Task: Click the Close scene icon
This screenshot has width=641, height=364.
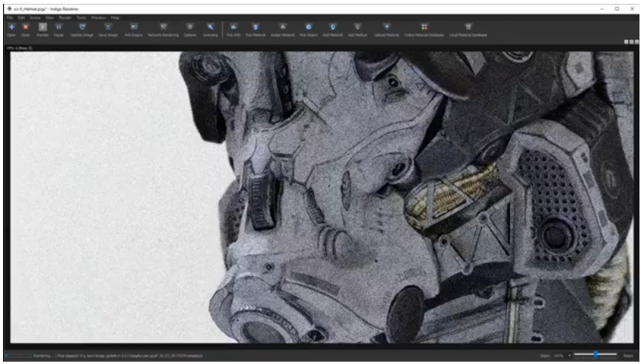Action: click(x=26, y=28)
